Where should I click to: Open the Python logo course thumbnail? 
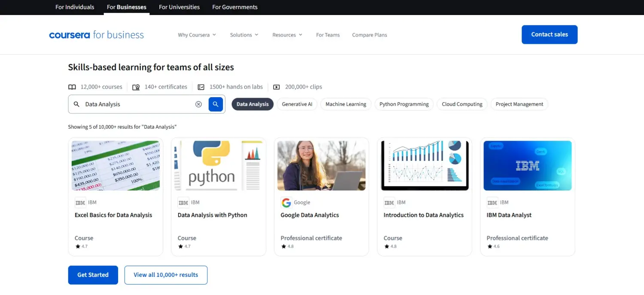point(219,166)
